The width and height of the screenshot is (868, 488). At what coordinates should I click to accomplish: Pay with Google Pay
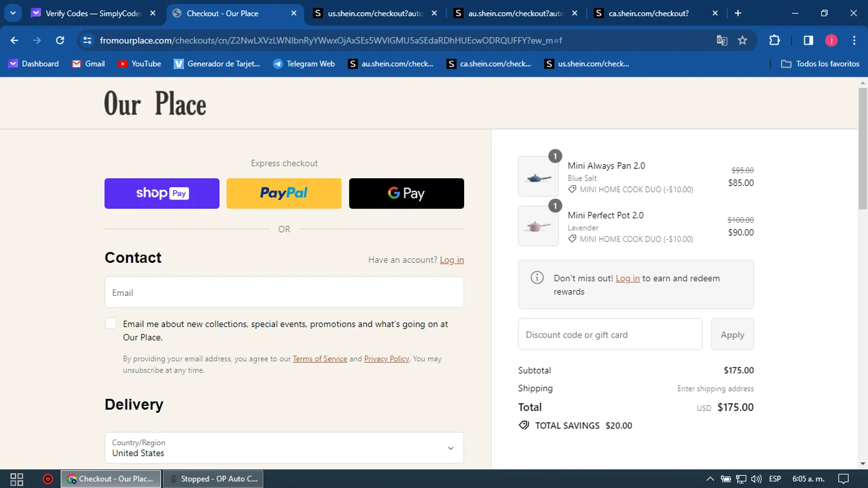(406, 193)
